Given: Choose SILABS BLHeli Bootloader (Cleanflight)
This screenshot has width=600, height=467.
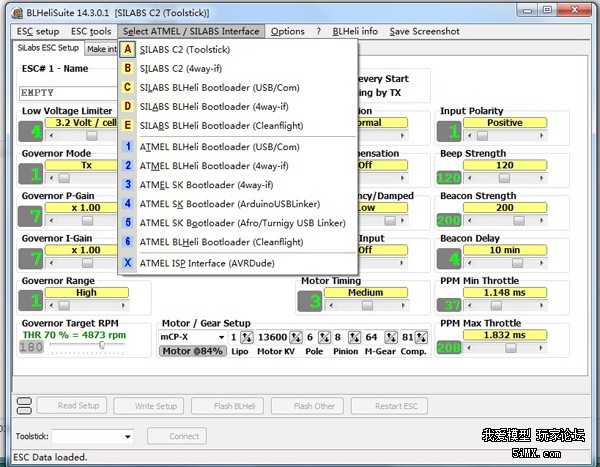Looking at the screenshot, I should pos(237,126).
